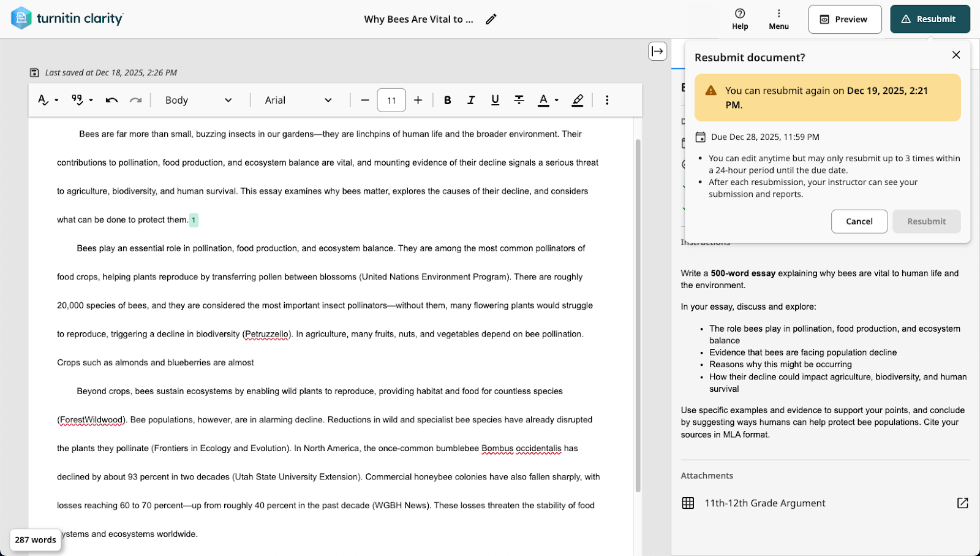Toggle bold formatting
Screen dimensions: 980x556
coord(447,100)
